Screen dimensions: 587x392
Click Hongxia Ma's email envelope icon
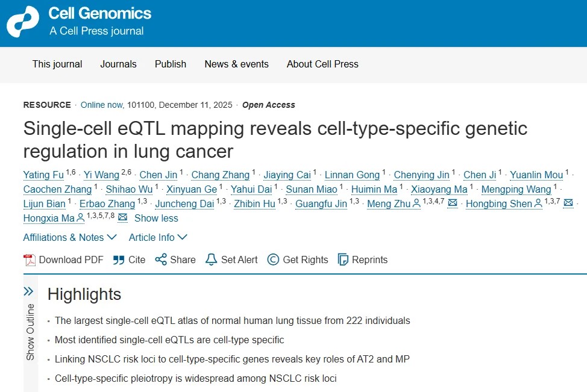pos(123,218)
